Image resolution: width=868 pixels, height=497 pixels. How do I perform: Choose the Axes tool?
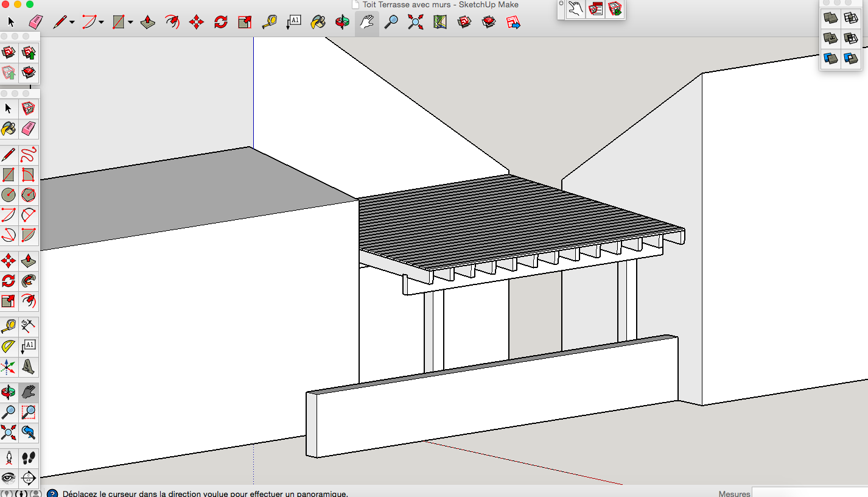click(9, 367)
